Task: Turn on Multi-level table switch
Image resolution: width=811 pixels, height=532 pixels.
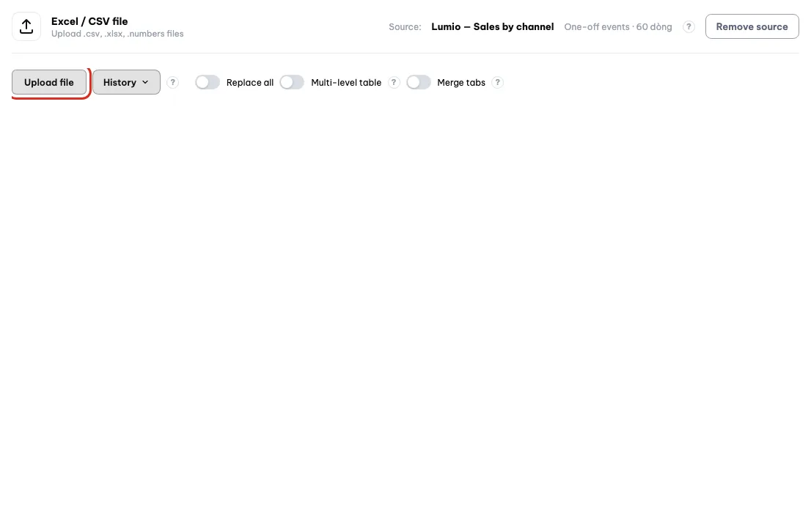Action: point(293,83)
